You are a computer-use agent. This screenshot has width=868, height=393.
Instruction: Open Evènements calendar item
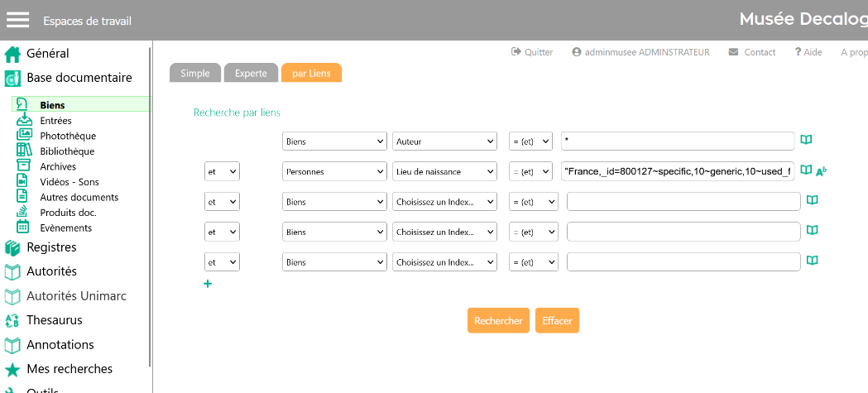coord(65,228)
